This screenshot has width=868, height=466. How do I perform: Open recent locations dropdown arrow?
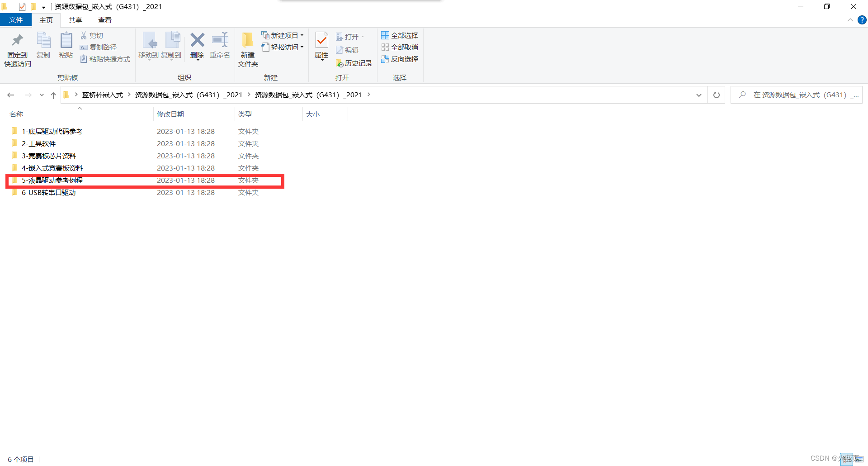pyautogui.click(x=42, y=95)
